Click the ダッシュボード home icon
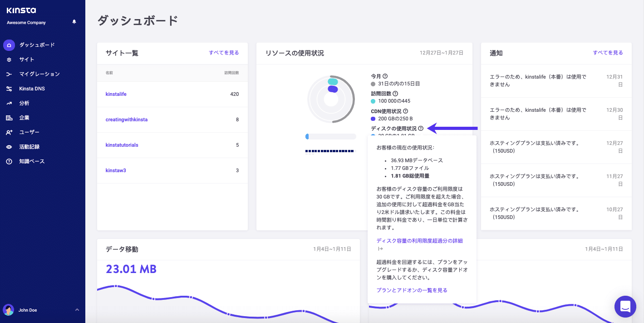644x323 pixels. click(x=9, y=45)
